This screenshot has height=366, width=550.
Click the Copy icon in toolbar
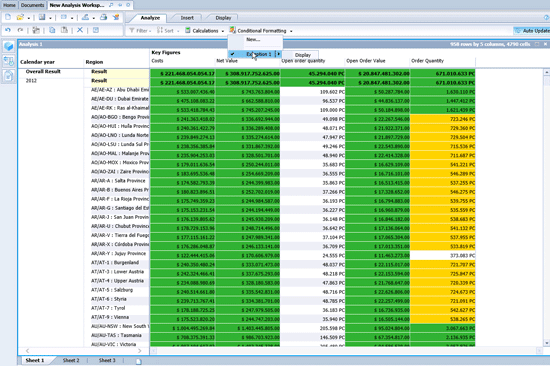coord(52,30)
